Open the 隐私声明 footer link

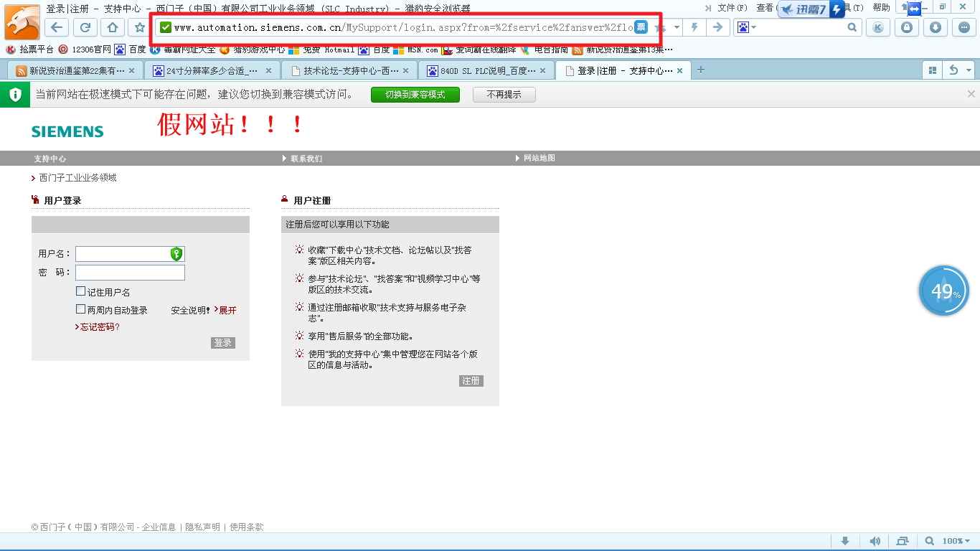pos(202,527)
